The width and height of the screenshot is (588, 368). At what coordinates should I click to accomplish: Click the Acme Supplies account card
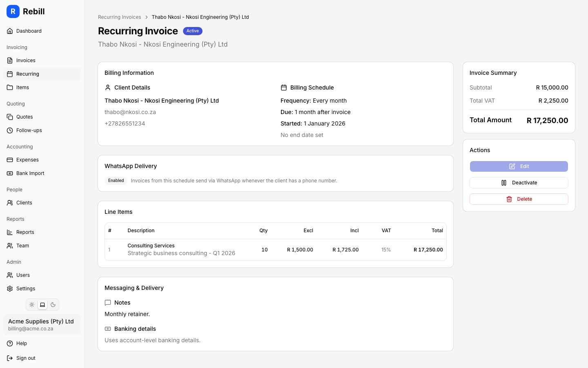click(42, 325)
